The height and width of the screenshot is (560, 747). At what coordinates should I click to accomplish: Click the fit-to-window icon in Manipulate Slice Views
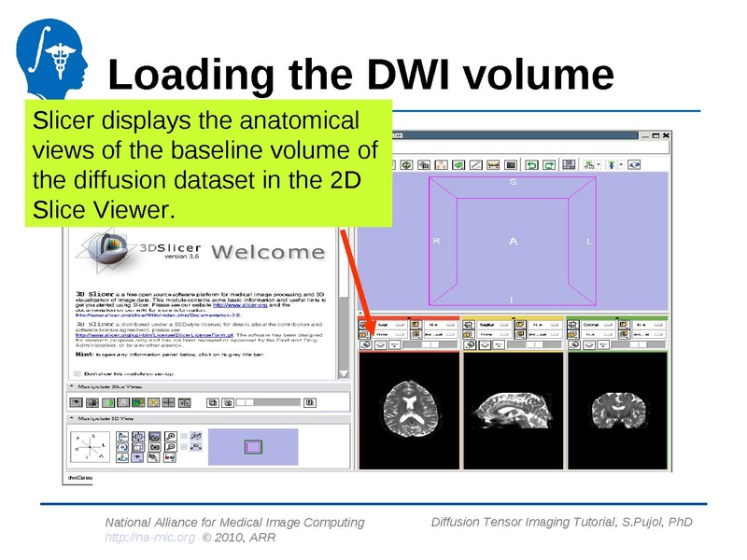tap(92, 402)
